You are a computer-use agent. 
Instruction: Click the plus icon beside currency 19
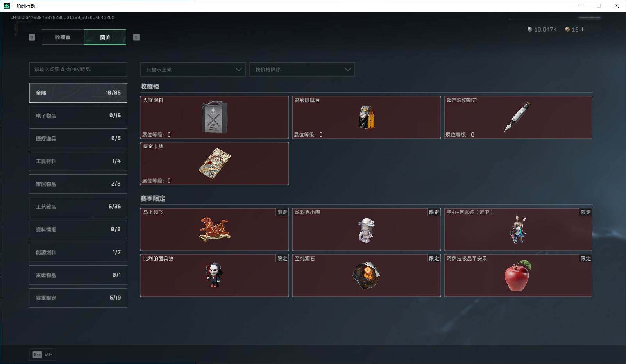pyautogui.click(x=582, y=29)
